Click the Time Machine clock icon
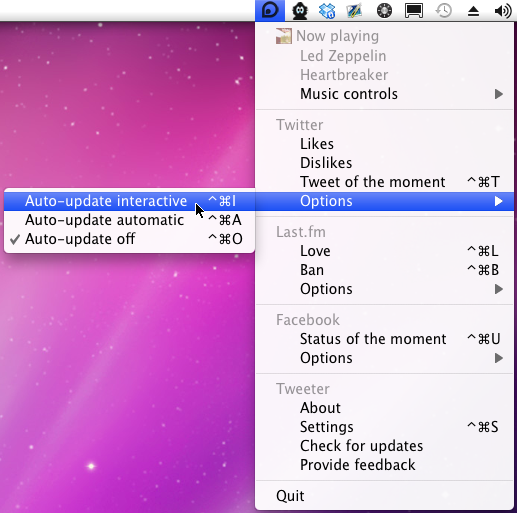Viewport: 517px width, 513px height. point(444,11)
